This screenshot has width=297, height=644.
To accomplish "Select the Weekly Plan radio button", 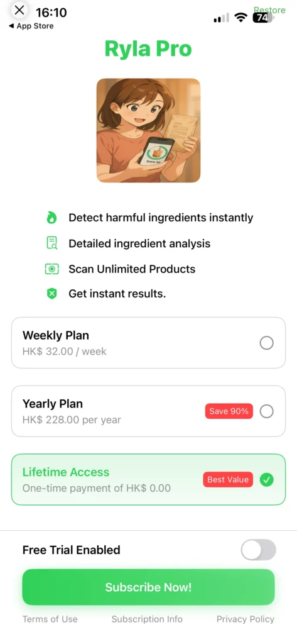I will point(267,343).
